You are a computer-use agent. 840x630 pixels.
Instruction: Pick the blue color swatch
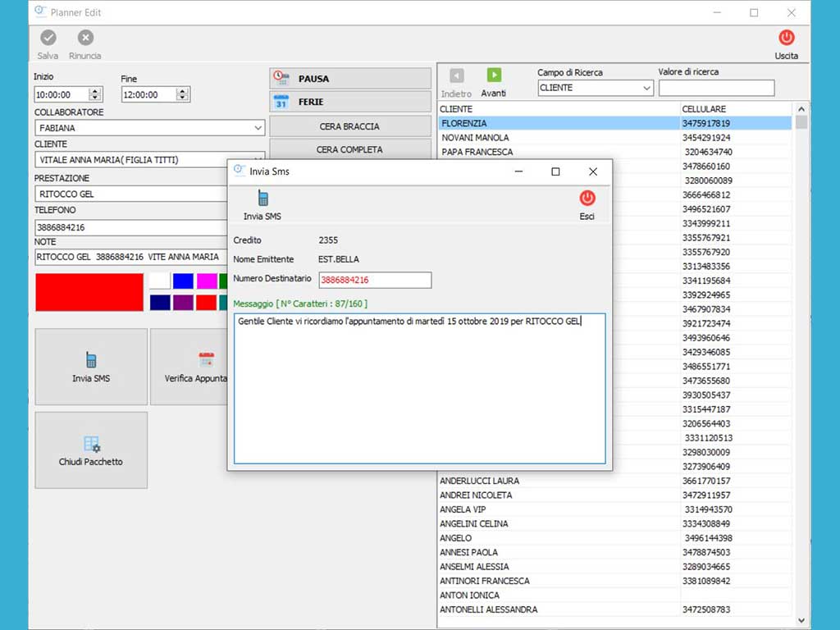[x=183, y=281]
